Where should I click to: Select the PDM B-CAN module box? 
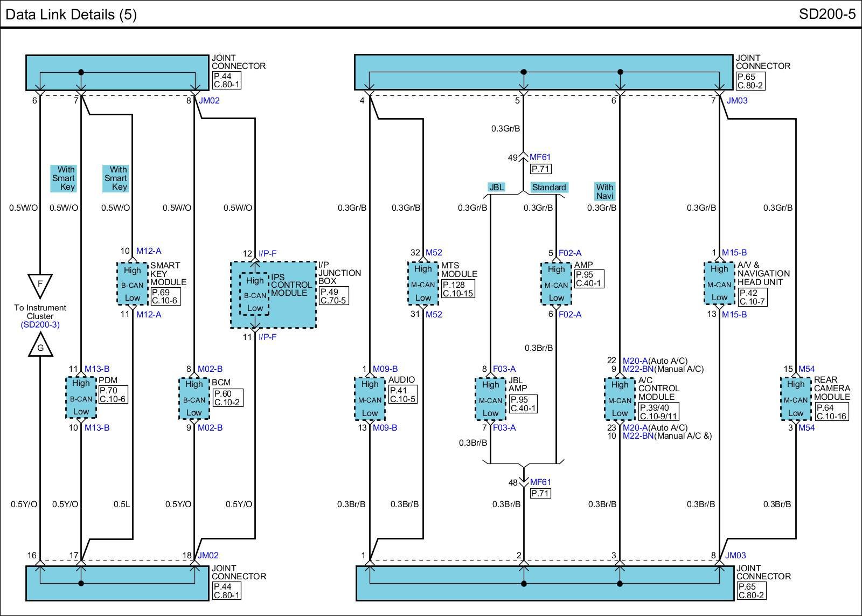click(x=81, y=398)
